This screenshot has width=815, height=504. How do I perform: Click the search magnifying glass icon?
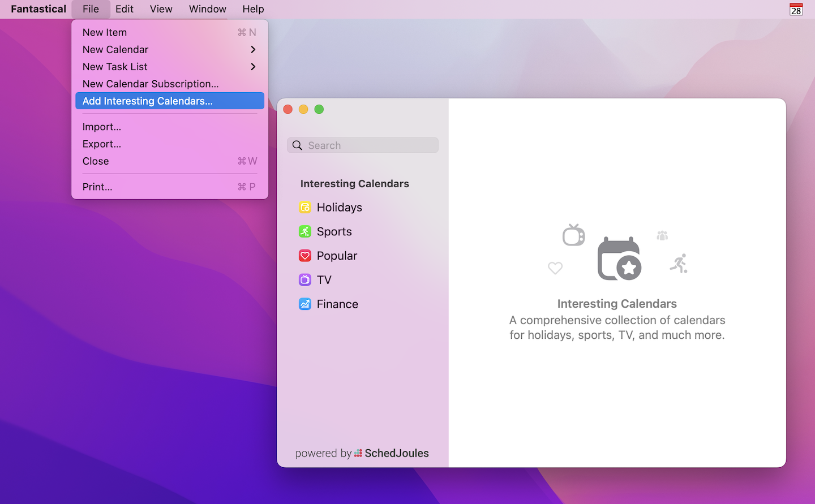tap(297, 145)
